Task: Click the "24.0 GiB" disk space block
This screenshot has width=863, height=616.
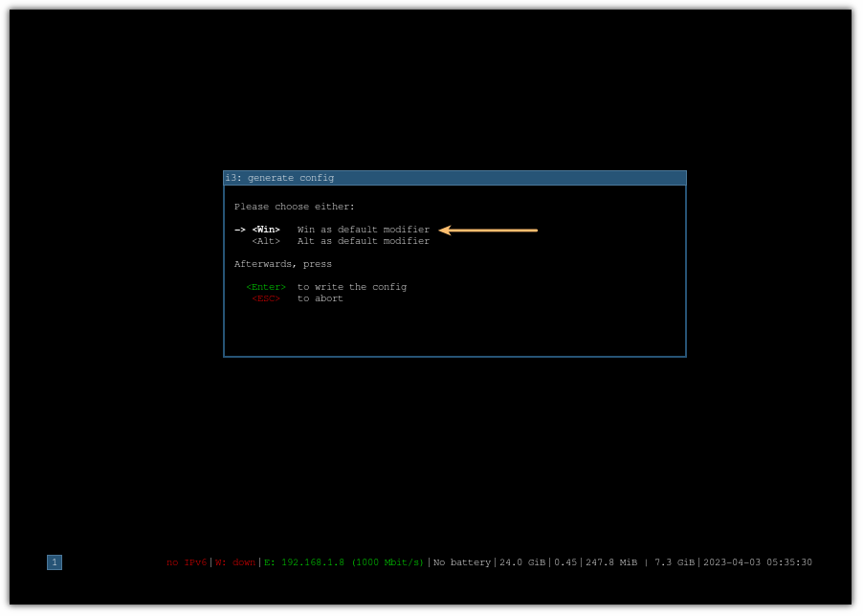Action: click(x=522, y=562)
